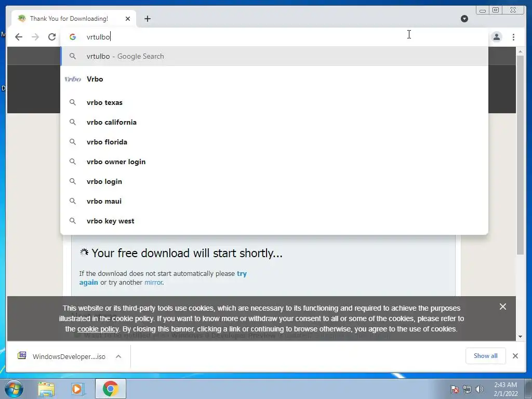
Task: Click the ISO file icon in downloads bar
Action: (22, 355)
